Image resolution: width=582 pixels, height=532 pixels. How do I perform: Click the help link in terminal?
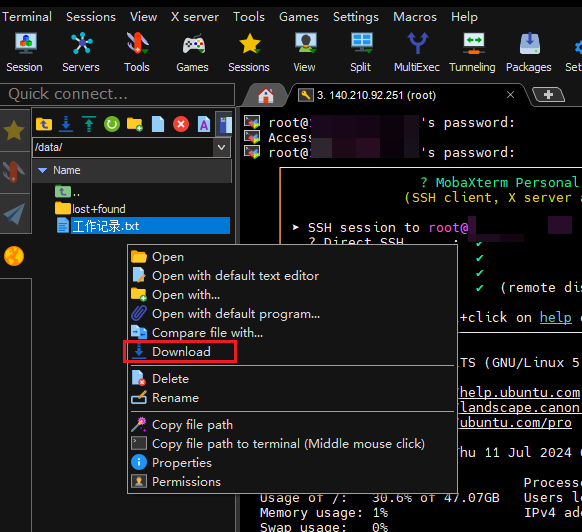coord(555,317)
